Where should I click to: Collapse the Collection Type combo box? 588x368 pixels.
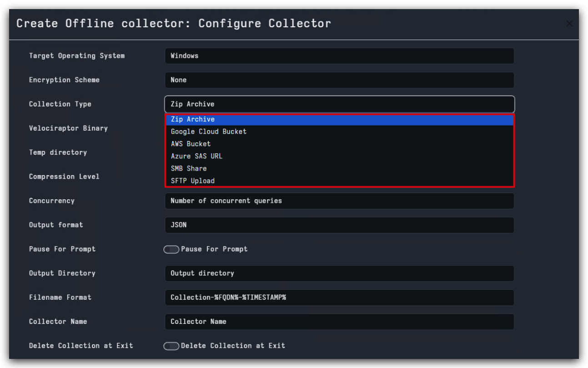(339, 104)
